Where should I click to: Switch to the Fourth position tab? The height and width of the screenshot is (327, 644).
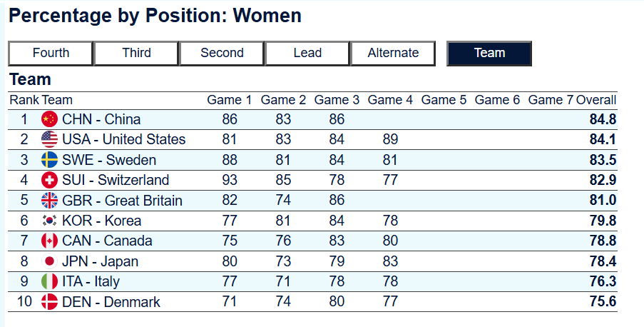pyautogui.click(x=51, y=53)
